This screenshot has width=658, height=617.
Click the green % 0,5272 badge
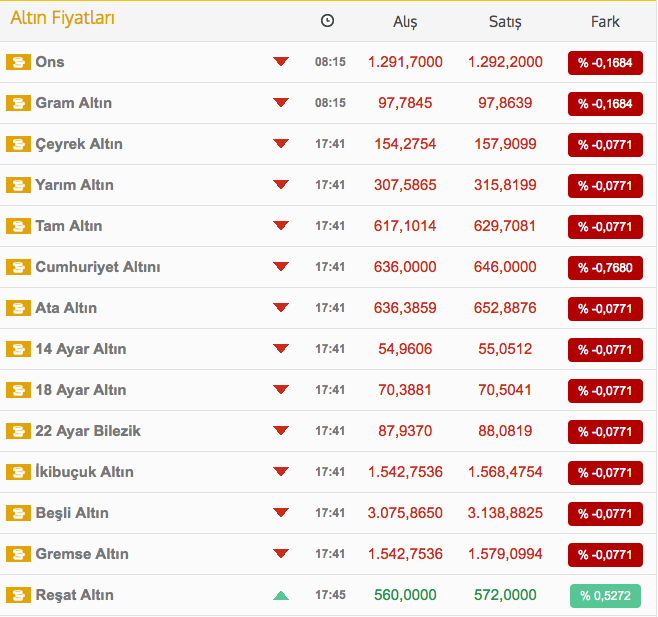[x=605, y=596]
